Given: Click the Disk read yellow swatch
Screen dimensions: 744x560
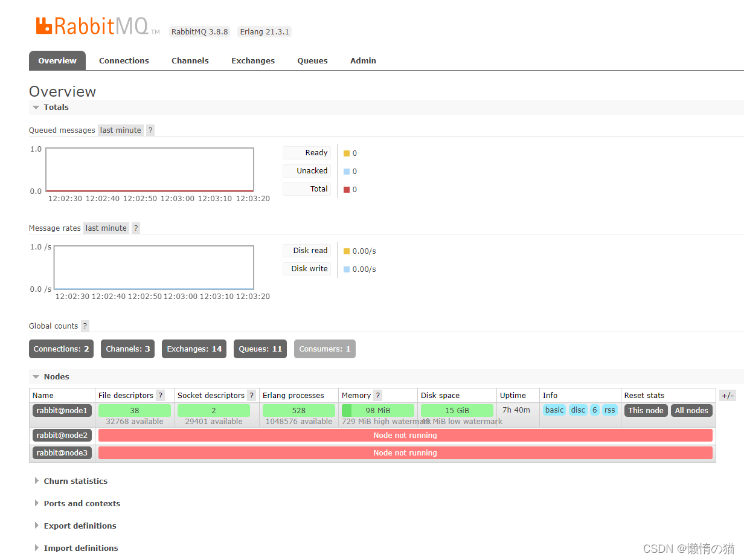Looking at the screenshot, I should click(x=347, y=251).
